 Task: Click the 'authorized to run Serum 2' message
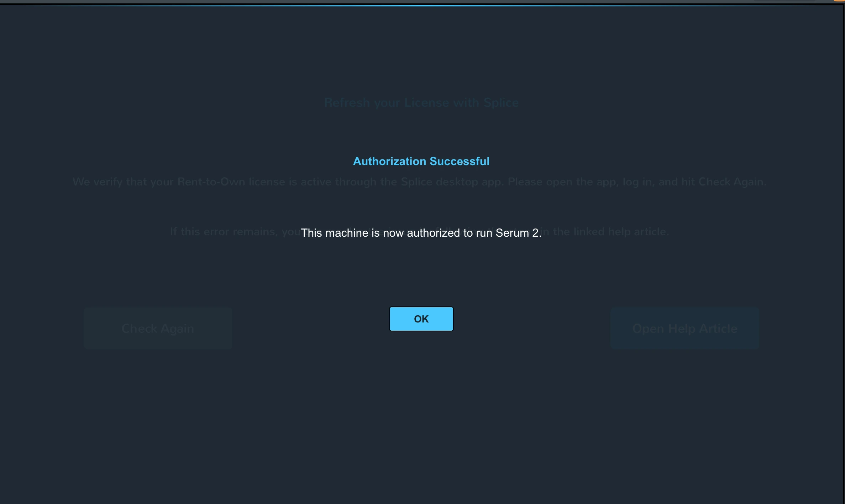[421, 233]
